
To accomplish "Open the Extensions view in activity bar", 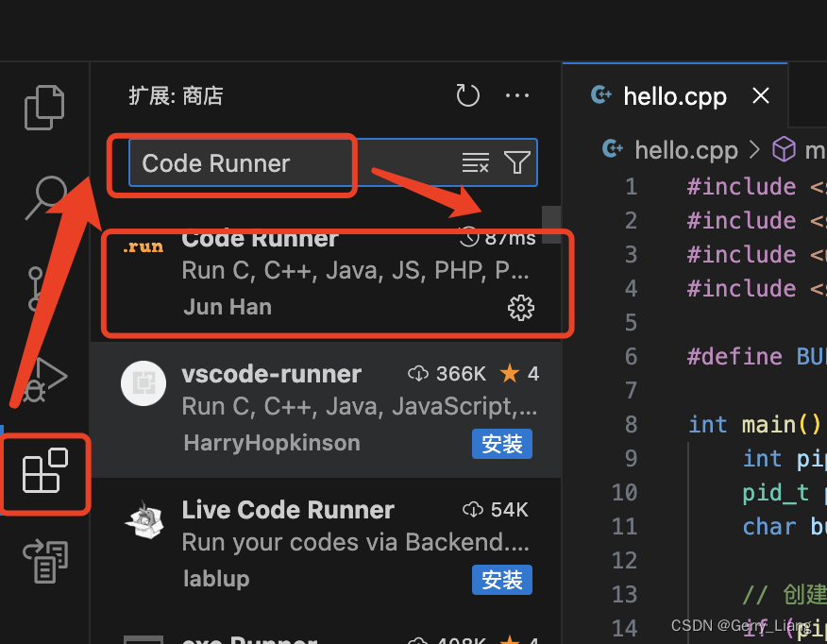I will click(x=44, y=470).
